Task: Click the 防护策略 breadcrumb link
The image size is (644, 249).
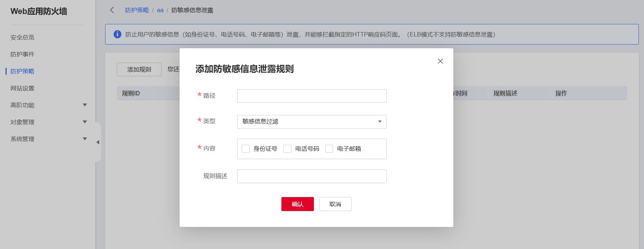Action: click(137, 10)
